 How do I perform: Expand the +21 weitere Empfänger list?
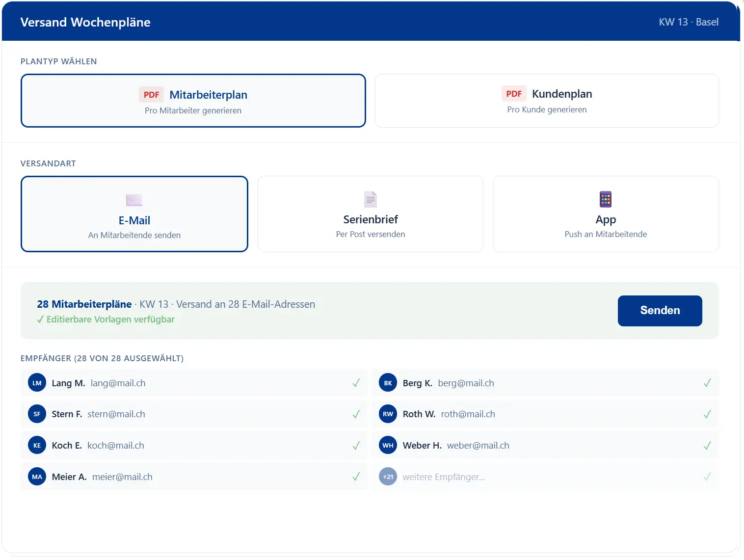click(x=443, y=477)
